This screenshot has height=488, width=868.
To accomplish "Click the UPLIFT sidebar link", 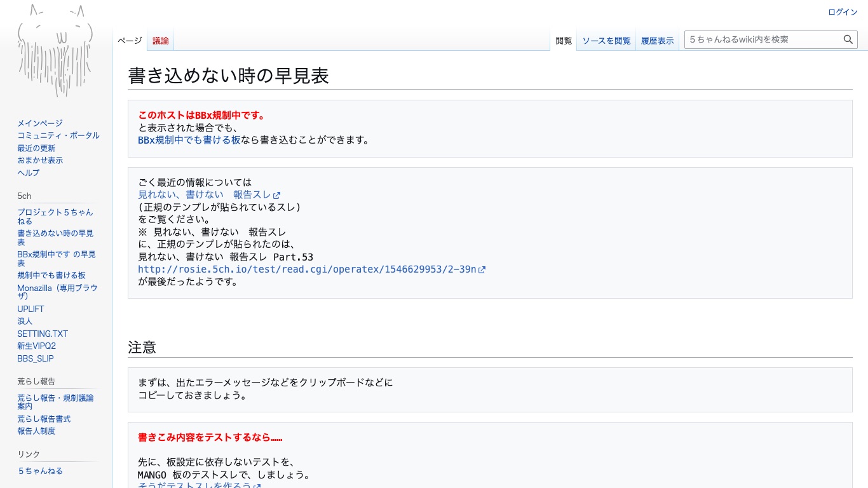I will coord(31,309).
